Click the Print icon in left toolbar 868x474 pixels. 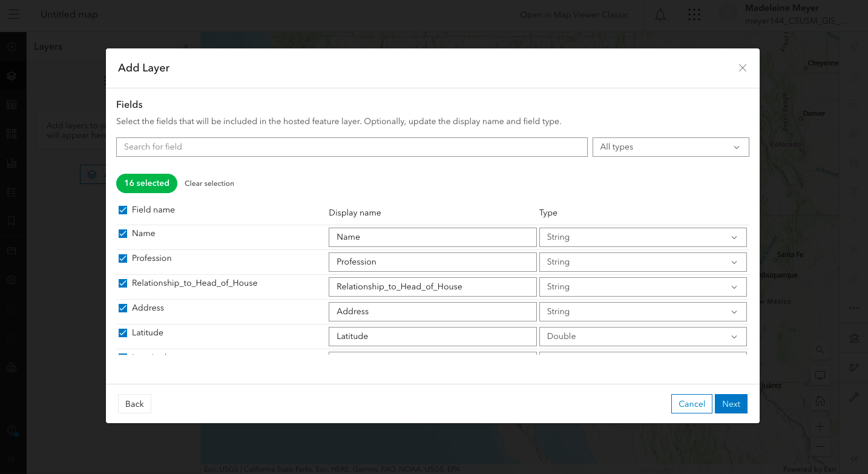click(x=12, y=367)
